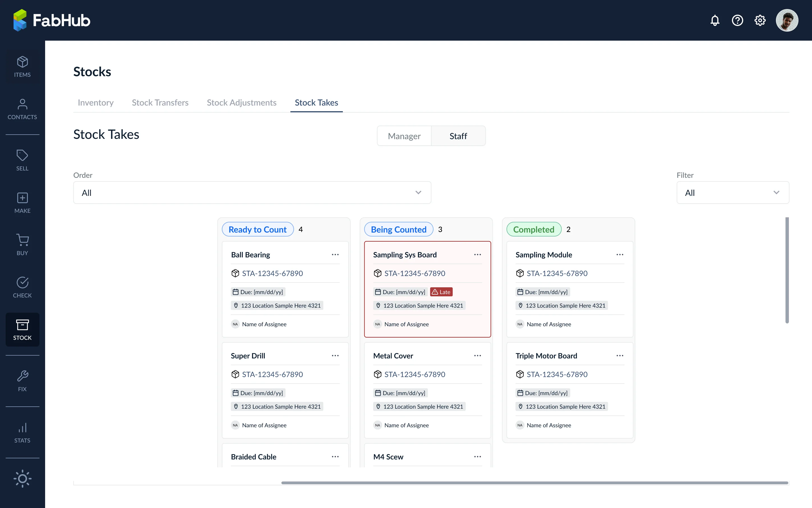Click the FabHub logo
812x508 pixels.
52,20
